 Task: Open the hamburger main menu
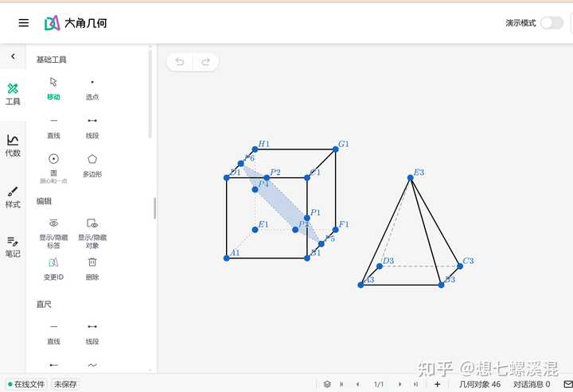(x=24, y=23)
